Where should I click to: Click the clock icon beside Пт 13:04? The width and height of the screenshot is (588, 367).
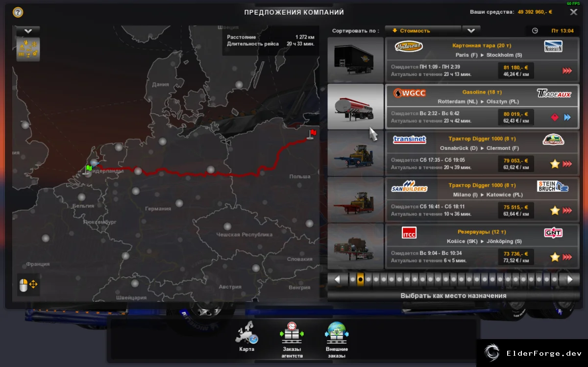coord(535,30)
